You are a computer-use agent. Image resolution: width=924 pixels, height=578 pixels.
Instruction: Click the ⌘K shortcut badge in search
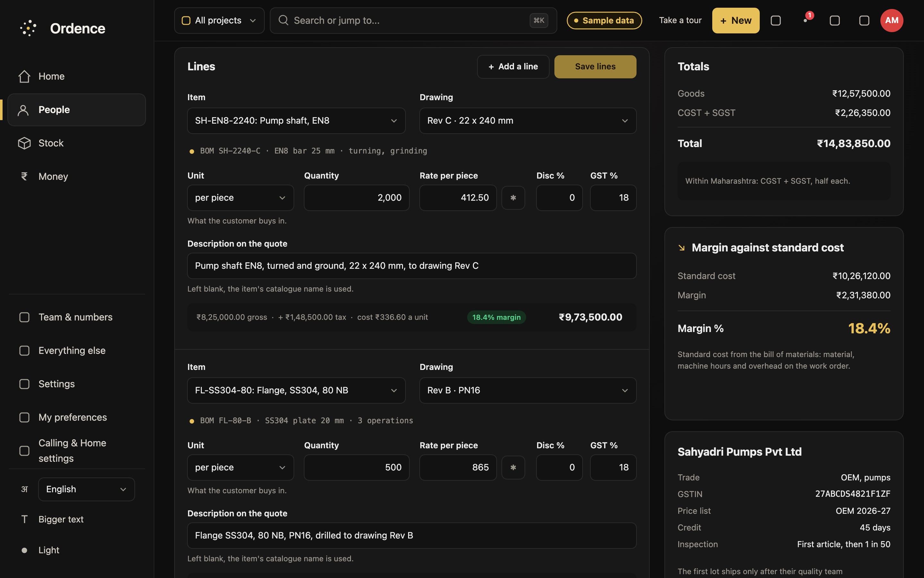(x=539, y=20)
